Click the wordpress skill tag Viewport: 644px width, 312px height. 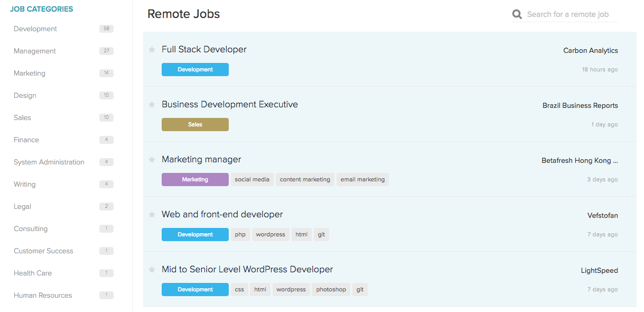pyautogui.click(x=270, y=234)
